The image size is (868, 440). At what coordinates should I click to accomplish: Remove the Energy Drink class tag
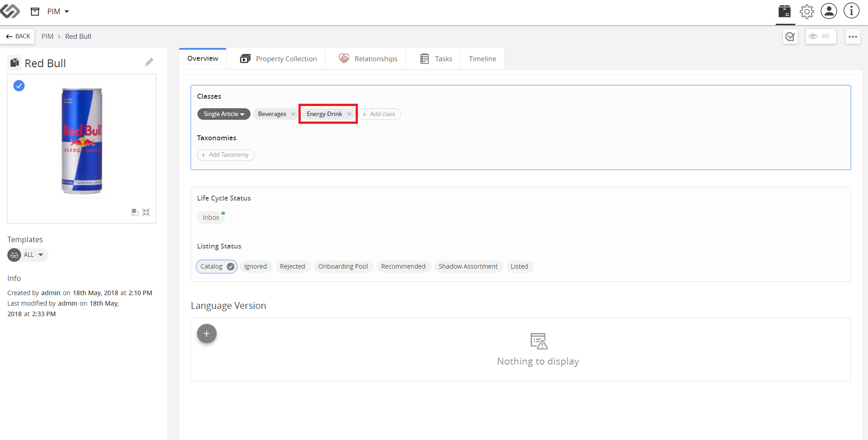(349, 114)
